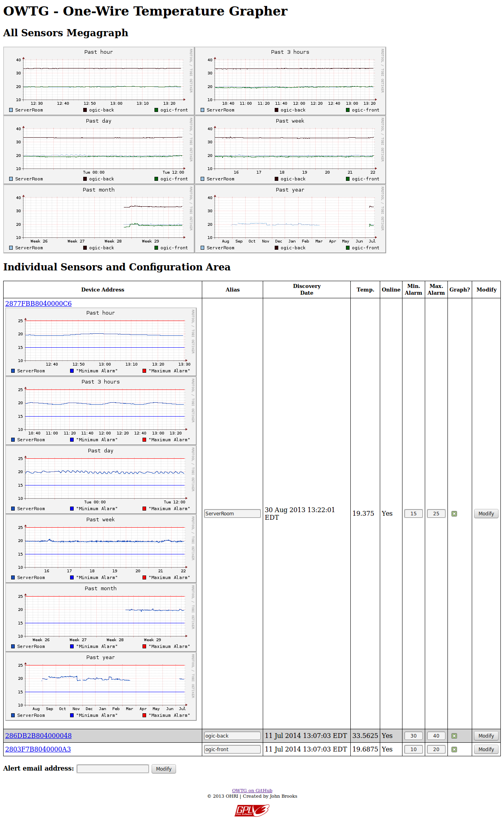Click the Device Address column header
504x820 pixels.
click(x=103, y=290)
